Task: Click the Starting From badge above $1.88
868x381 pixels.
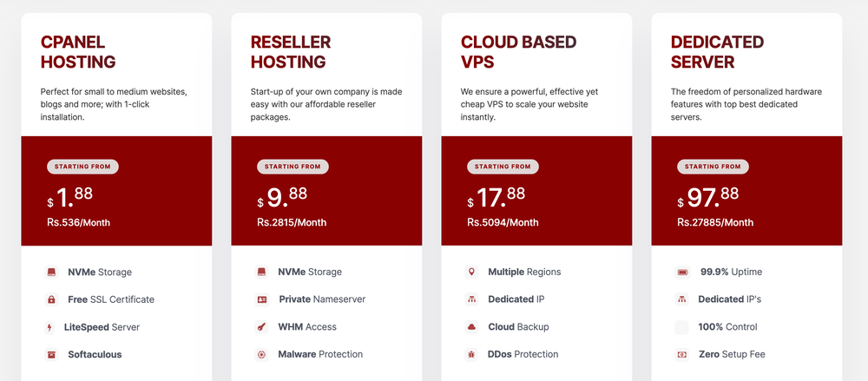Action: pos(82,167)
